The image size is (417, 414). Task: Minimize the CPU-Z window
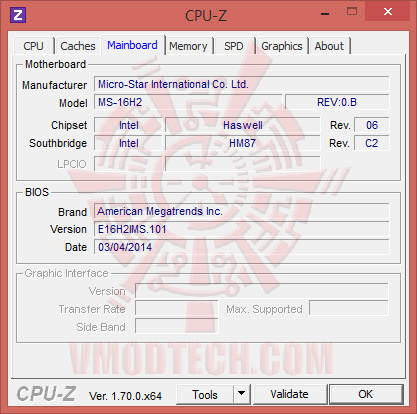[325, 14]
